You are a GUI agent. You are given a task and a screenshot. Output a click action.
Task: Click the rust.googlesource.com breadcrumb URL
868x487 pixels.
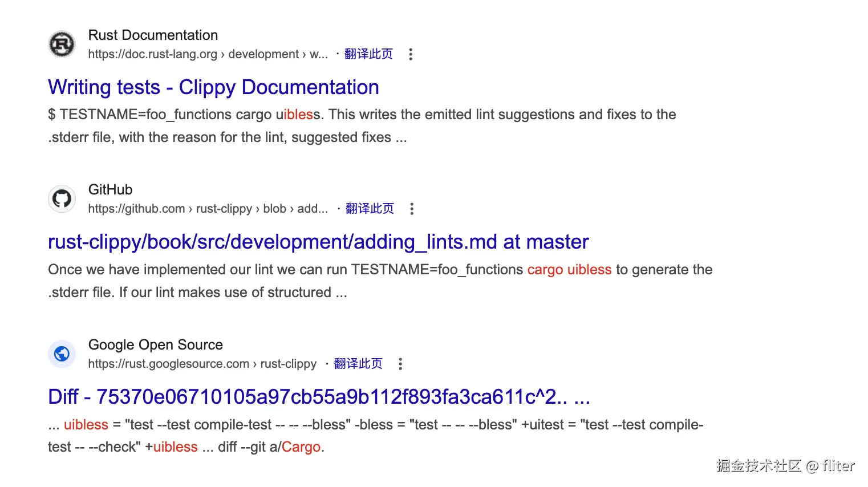coord(202,364)
